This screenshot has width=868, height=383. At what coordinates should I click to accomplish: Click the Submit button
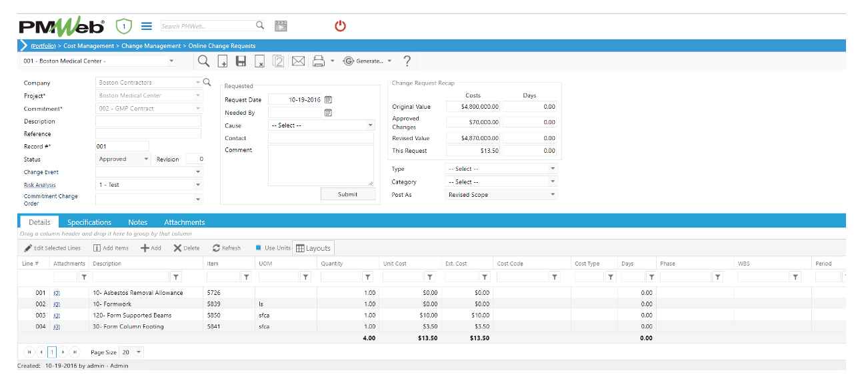(347, 194)
